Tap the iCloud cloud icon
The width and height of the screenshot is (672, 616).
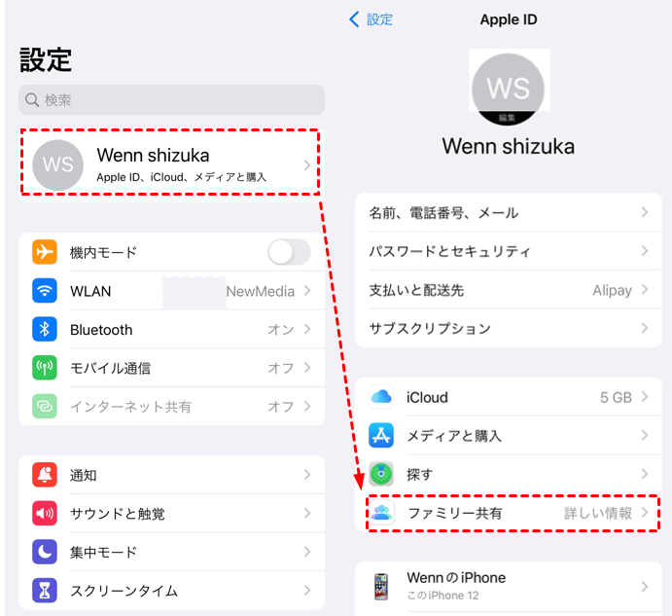(381, 397)
